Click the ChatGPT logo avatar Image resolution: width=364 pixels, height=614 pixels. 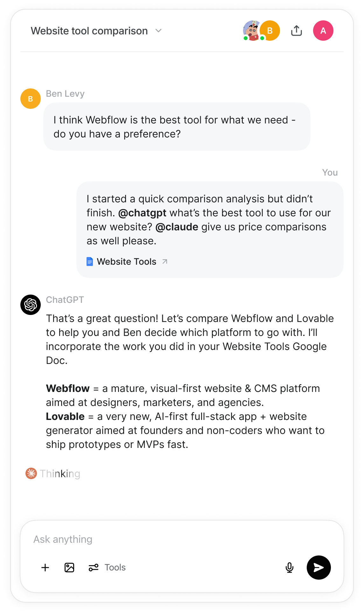click(x=31, y=305)
